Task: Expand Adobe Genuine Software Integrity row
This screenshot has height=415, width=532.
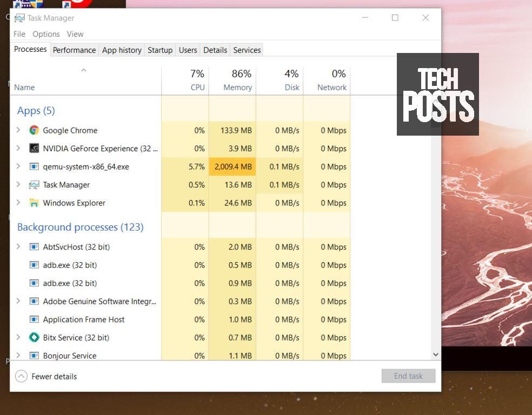Action: tap(18, 301)
